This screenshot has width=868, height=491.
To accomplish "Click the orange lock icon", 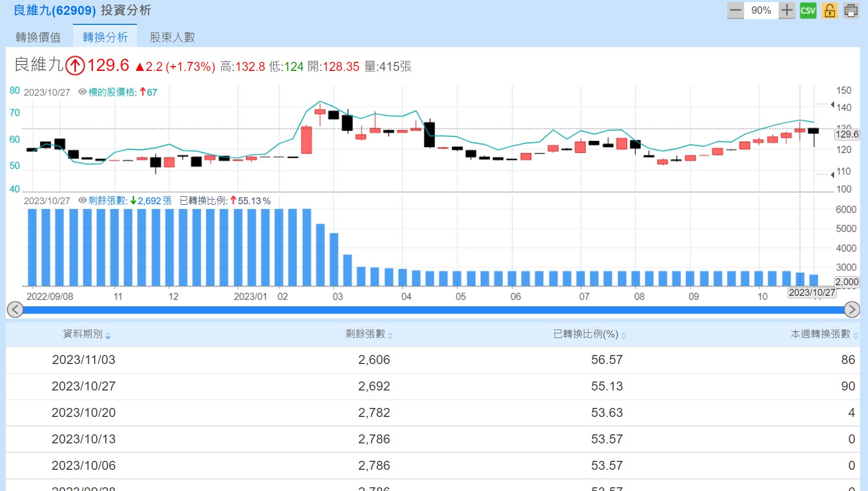I will click(829, 11).
